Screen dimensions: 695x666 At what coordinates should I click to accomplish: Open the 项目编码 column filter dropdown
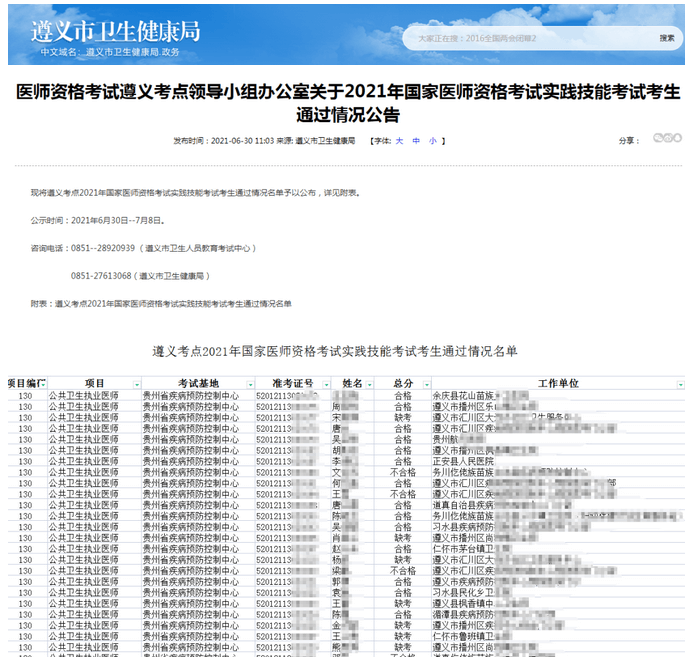pyautogui.click(x=42, y=384)
